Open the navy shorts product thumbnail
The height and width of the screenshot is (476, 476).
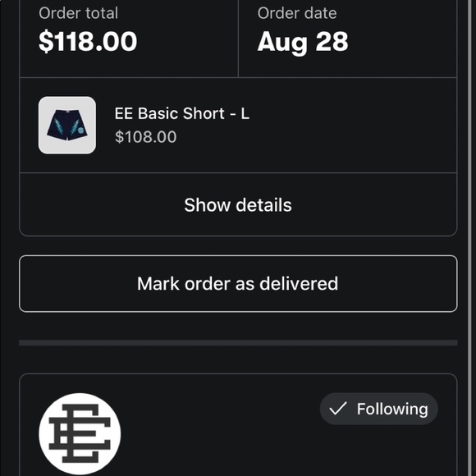(67, 125)
